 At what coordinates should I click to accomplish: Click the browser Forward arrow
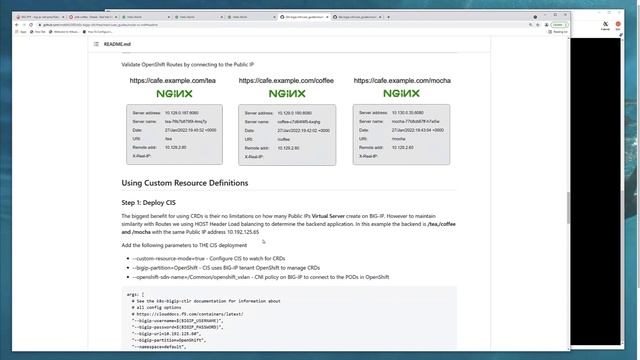(24, 25)
